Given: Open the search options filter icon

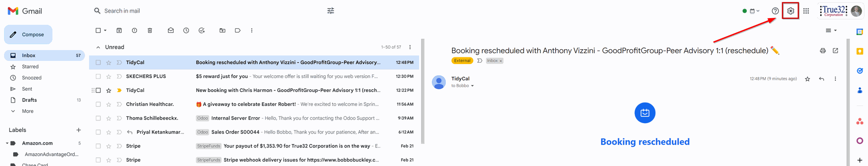Looking at the screenshot, I should 330,11.
